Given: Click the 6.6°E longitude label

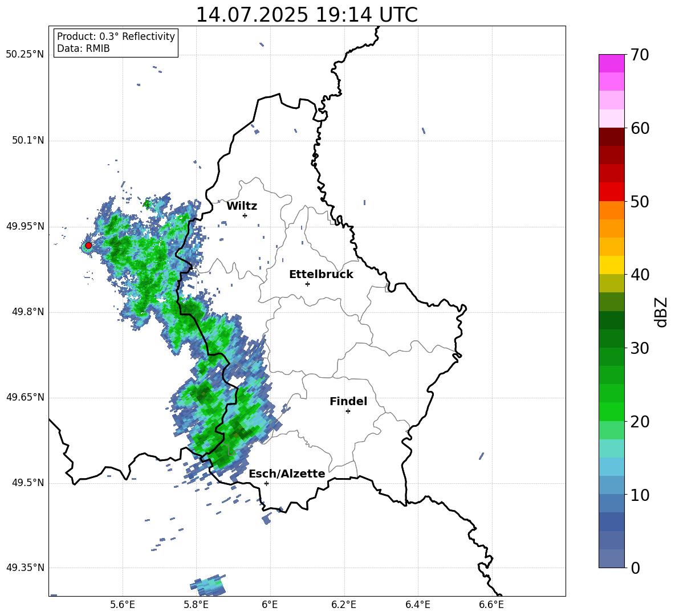Looking at the screenshot, I should coord(491,605).
